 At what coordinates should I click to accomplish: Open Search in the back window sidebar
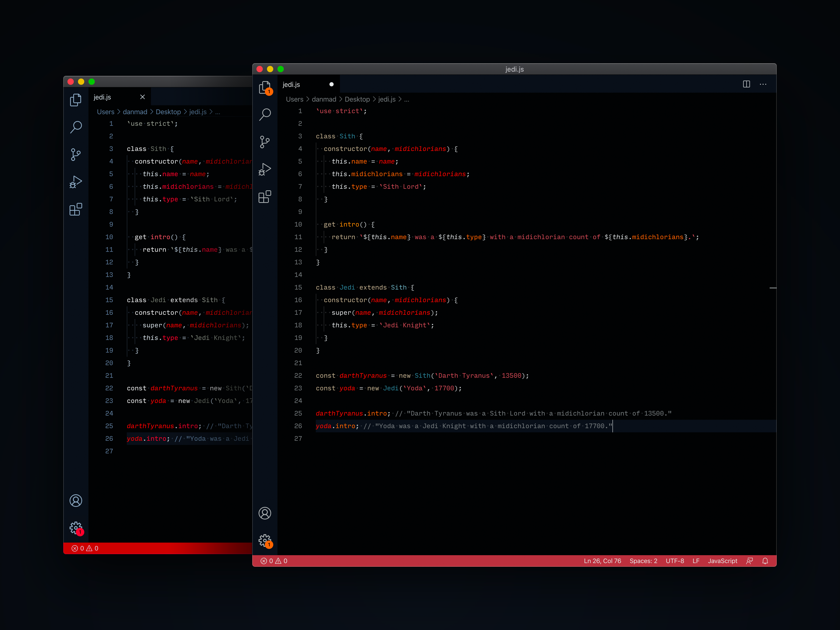(76, 127)
